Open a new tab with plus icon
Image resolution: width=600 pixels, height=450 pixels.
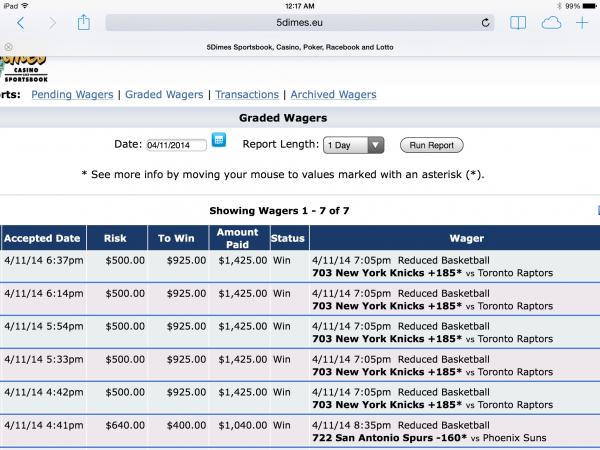pyautogui.click(x=583, y=22)
